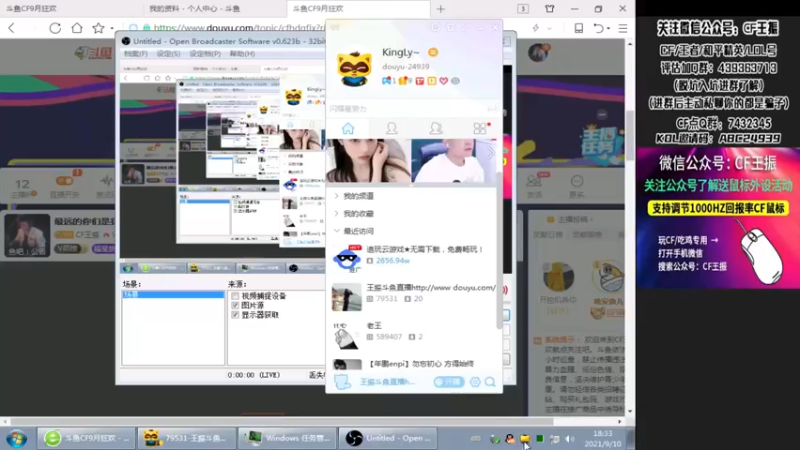This screenshot has height=450, width=800.
Task: Toggle the blue 开播 switch at panel bottom
Action: click(449, 382)
